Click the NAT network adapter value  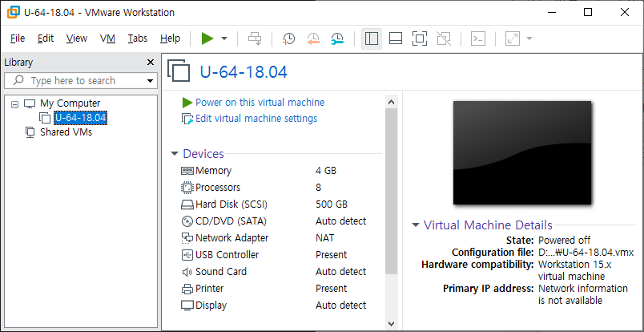(325, 238)
